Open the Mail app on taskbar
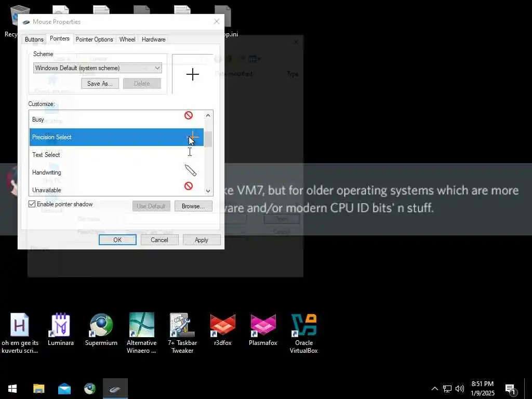The width and height of the screenshot is (532, 399). 64,389
